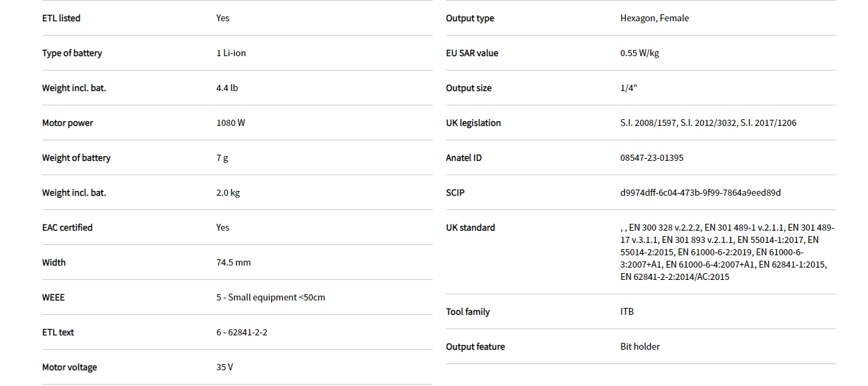
Task: Click the EU SAR value label
Action: 472,53
